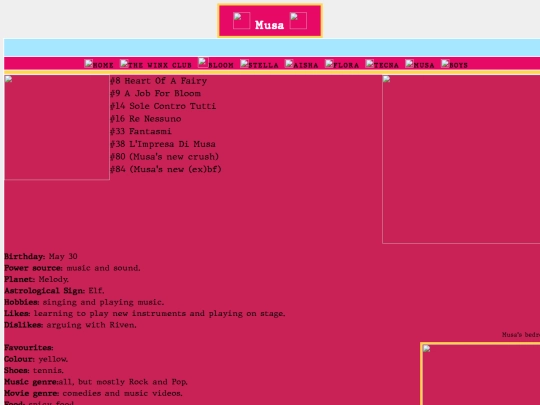Click the icon beside Bloom link
Viewport: 540px width, 405px height.
point(203,63)
